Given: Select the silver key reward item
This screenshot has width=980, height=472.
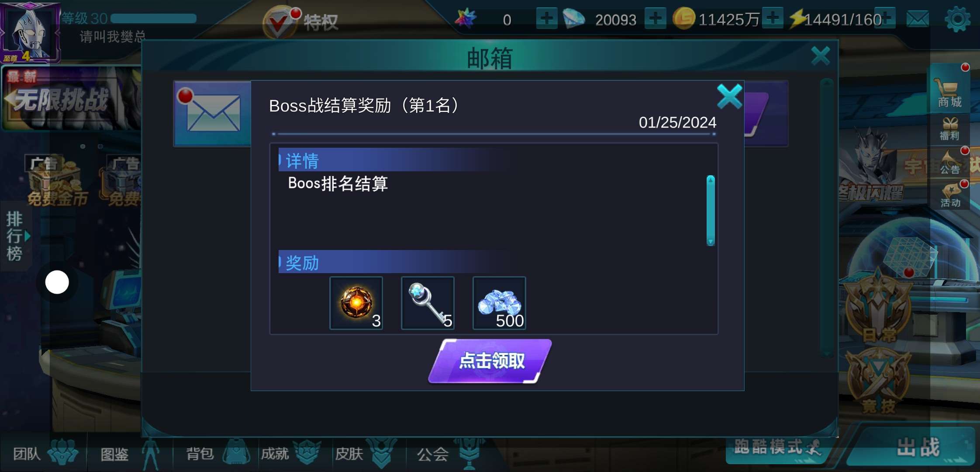Looking at the screenshot, I should point(428,303).
